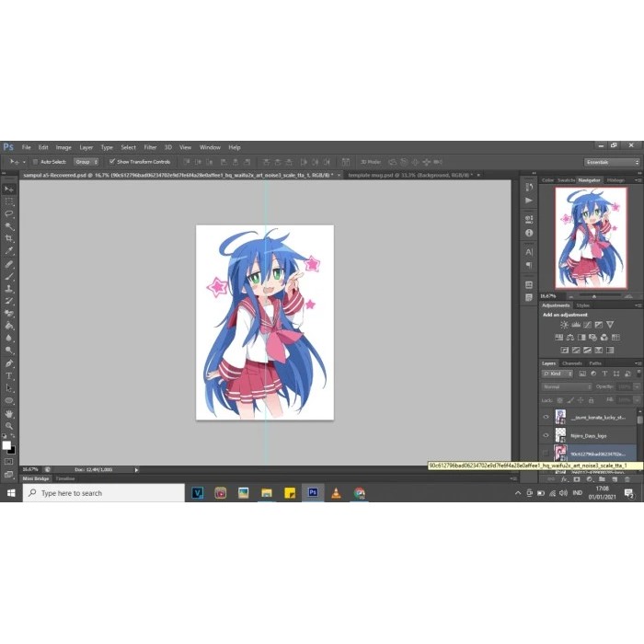Open the History panel icon
The image size is (644, 644).
coord(529,187)
